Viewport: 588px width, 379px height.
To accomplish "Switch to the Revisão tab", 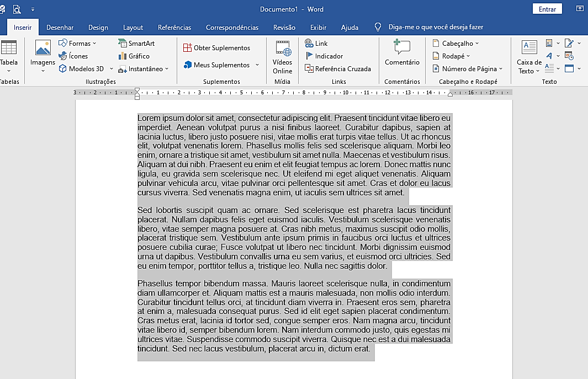I will tap(284, 28).
